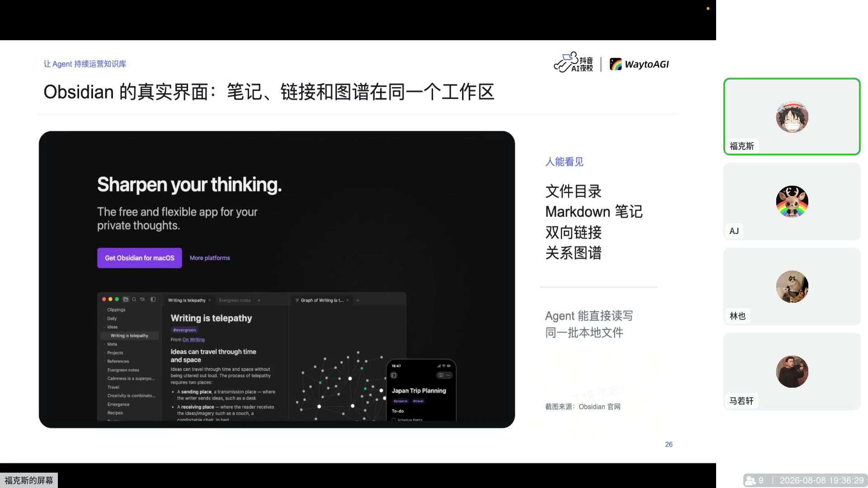
Task: Add a new tab after Evergreen notes
Action: [259, 300]
